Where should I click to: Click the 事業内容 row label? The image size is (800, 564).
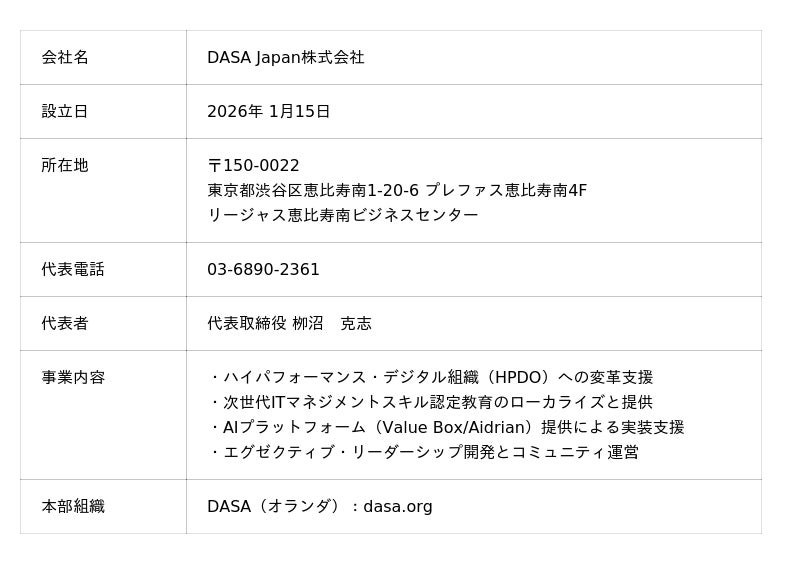(x=73, y=377)
